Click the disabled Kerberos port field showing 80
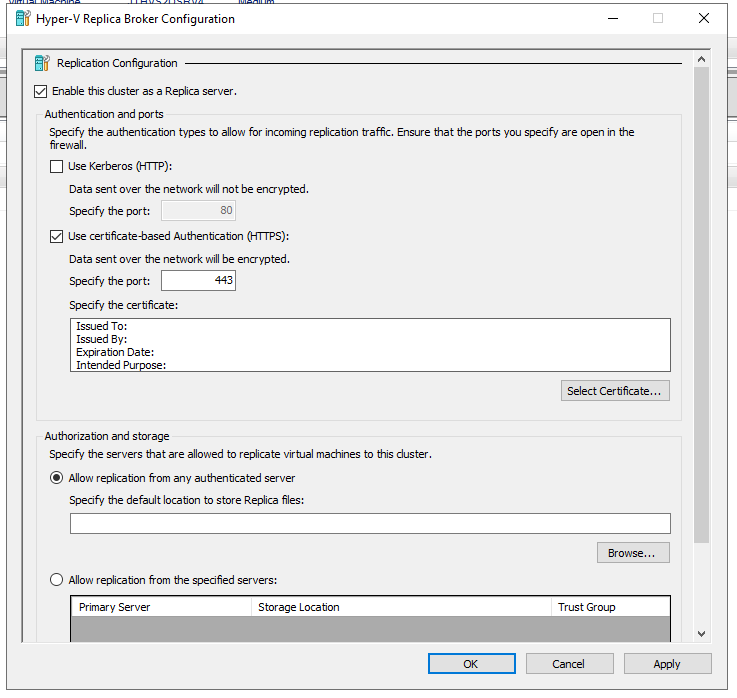 click(x=198, y=211)
